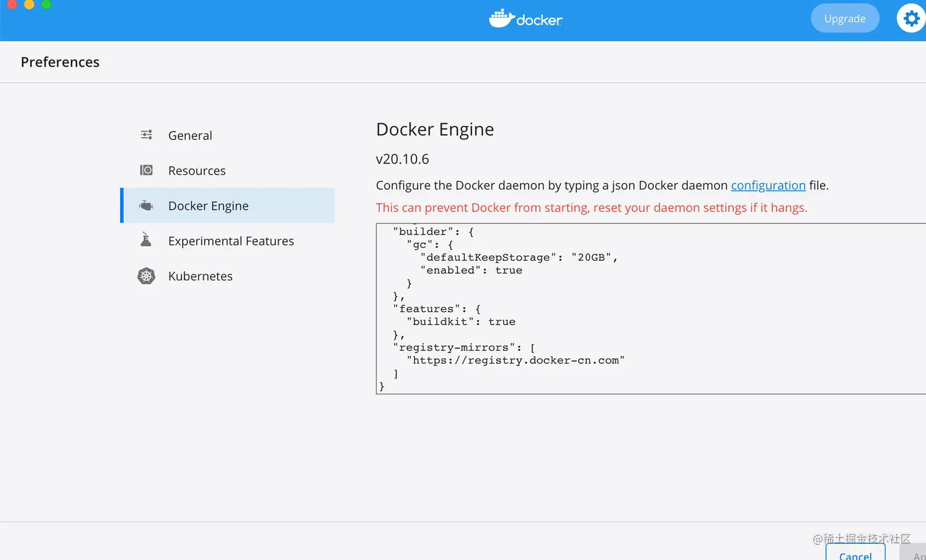Image resolution: width=926 pixels, height=560 pixels.
Task: Open Experimental Features settings
Action: 231,241
